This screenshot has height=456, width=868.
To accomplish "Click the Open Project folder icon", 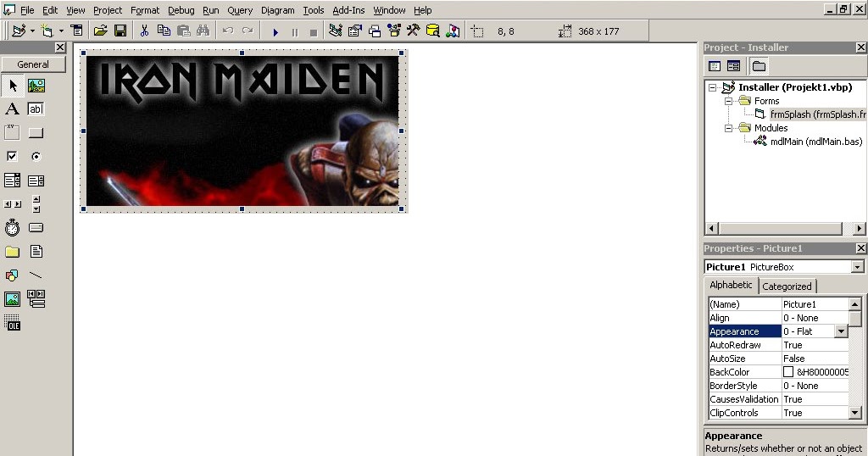I will coord(100,31).
